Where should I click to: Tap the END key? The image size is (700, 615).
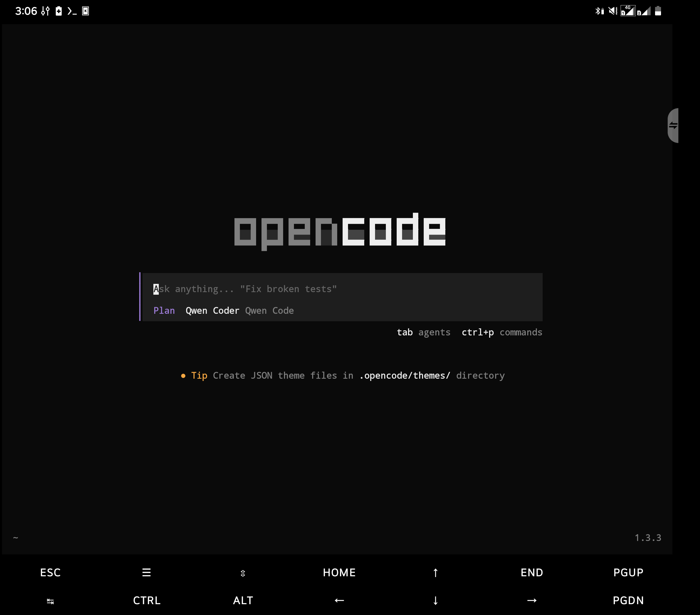532,573
